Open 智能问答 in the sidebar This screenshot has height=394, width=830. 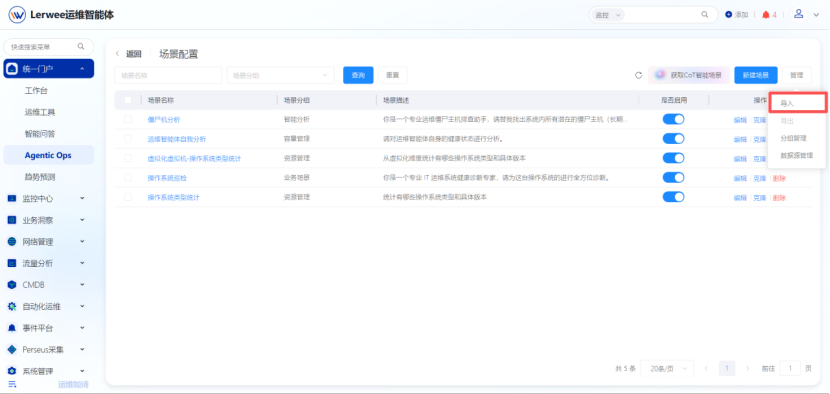point(40,134)
